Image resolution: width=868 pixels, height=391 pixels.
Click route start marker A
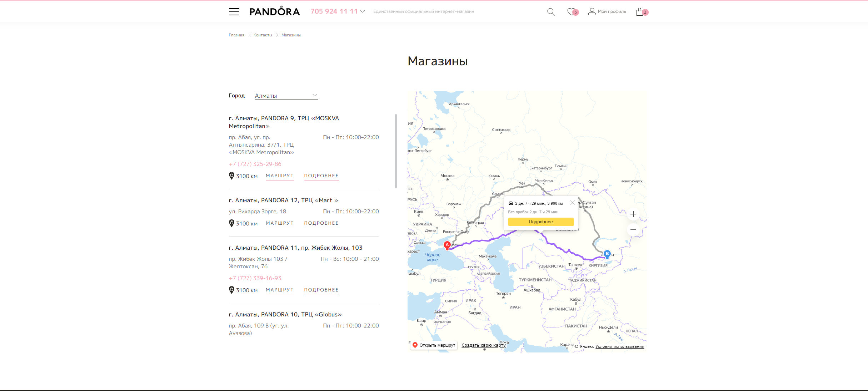(x=447, y=245)
